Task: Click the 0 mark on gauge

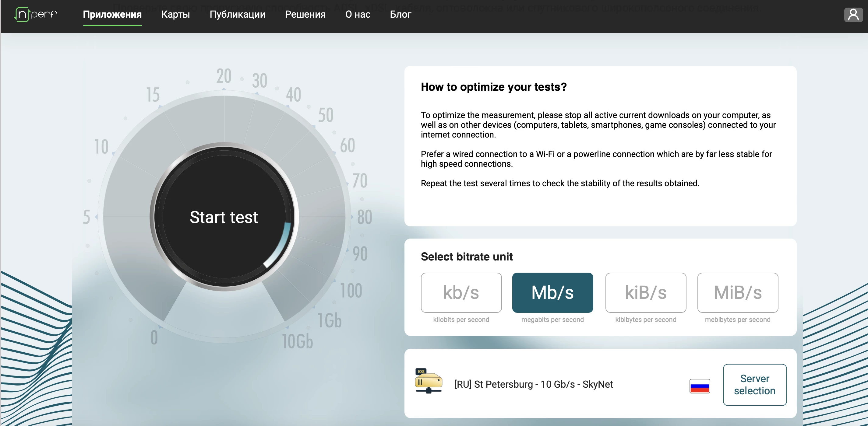Action: pos(154,337)
